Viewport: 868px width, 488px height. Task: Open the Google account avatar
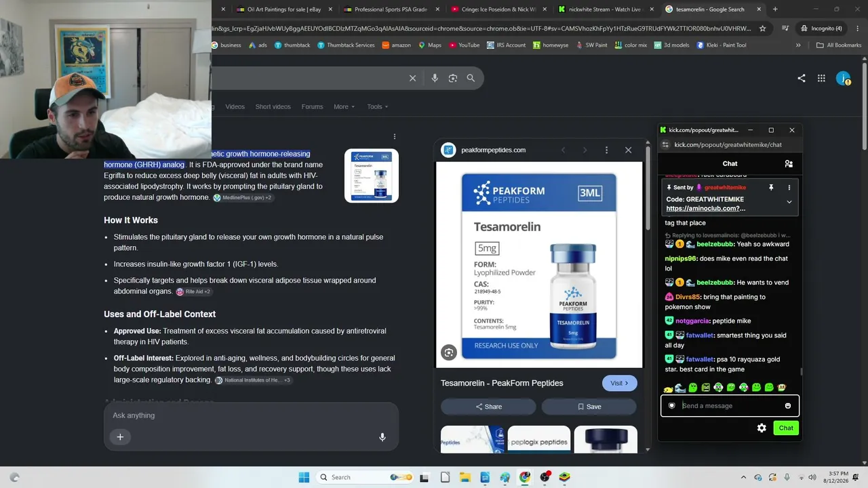click(843, 79)
